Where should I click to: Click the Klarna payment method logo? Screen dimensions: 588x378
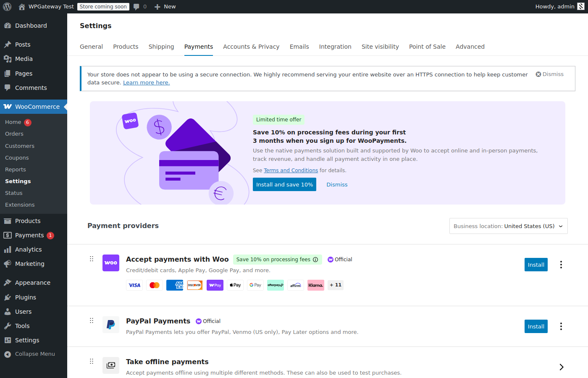(x=316, y=285)
